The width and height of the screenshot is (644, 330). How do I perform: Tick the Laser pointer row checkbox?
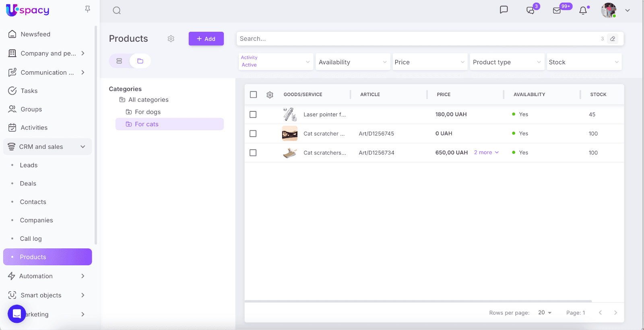click(253, 115)
